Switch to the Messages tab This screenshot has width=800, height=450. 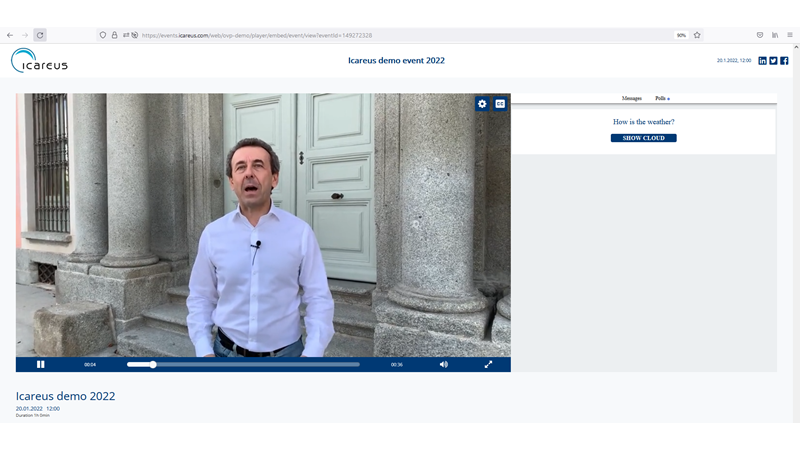coord(631,98)
